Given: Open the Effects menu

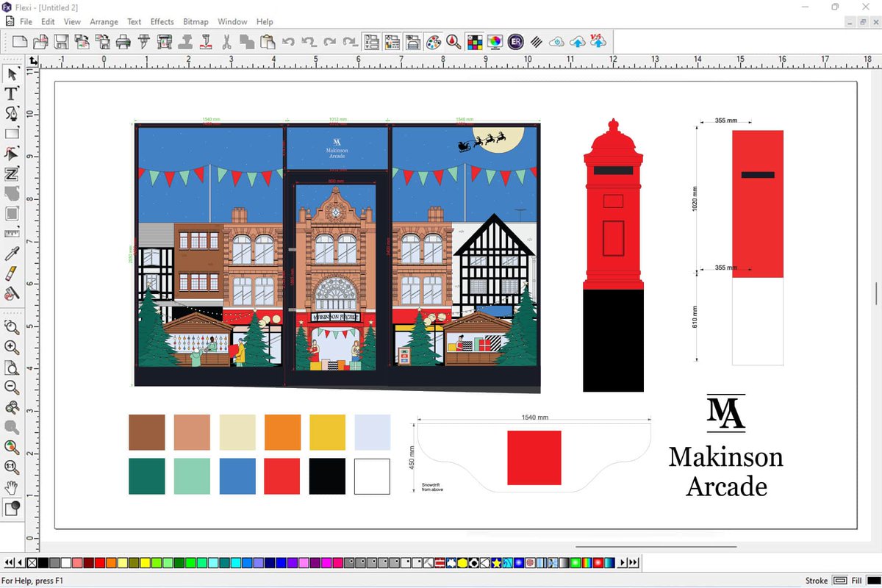Looking at the screenshot, I should 162,22.
